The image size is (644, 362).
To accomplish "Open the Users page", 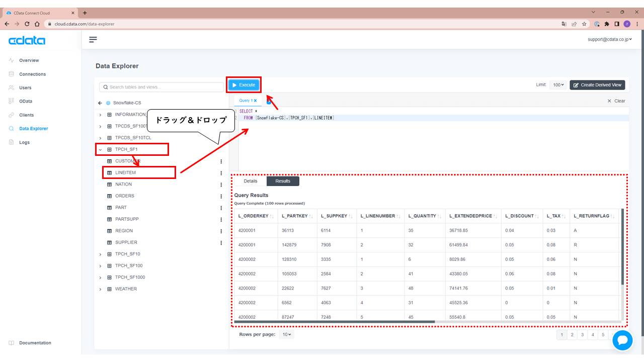I will point(25,87).
